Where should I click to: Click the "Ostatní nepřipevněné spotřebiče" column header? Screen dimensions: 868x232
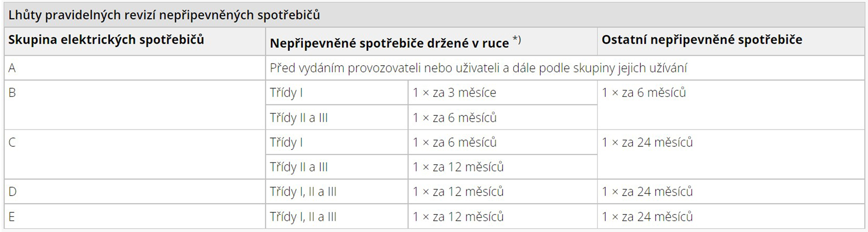coord(702,40)
